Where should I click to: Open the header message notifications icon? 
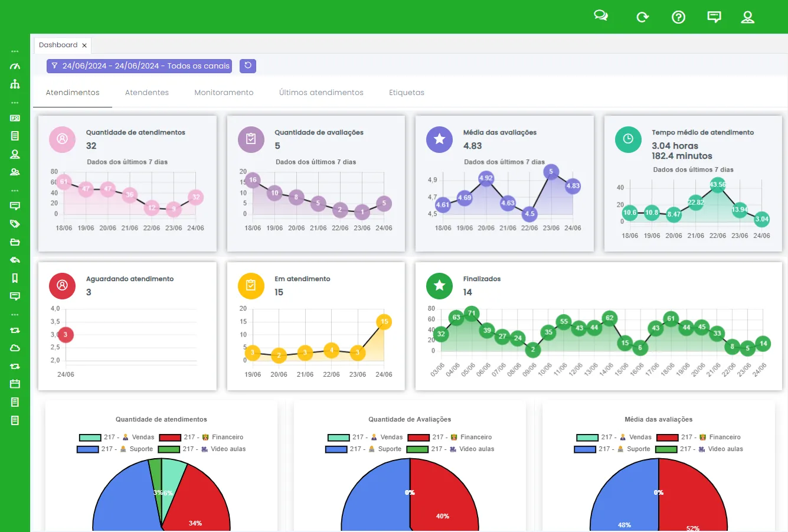pos(714,17)
